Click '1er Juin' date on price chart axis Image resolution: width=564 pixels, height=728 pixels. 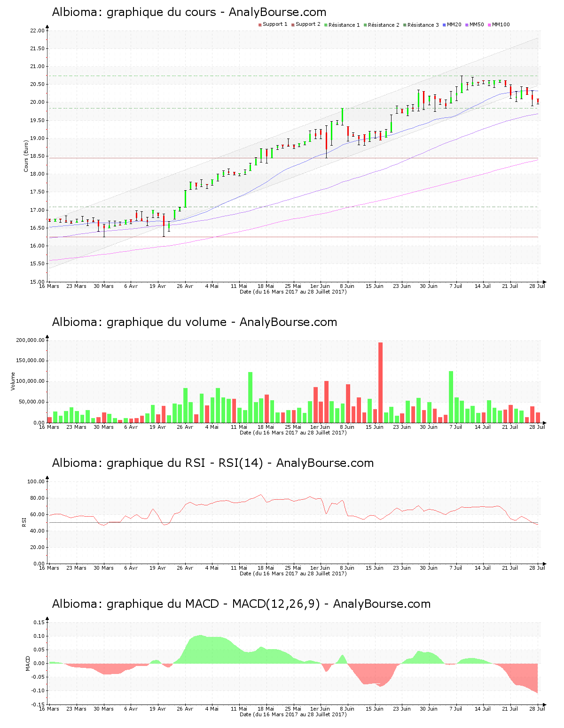pos(320,286)
